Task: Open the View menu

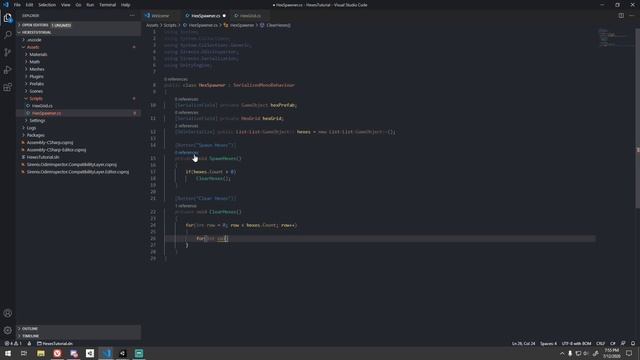Action: [x=65, y=5]
